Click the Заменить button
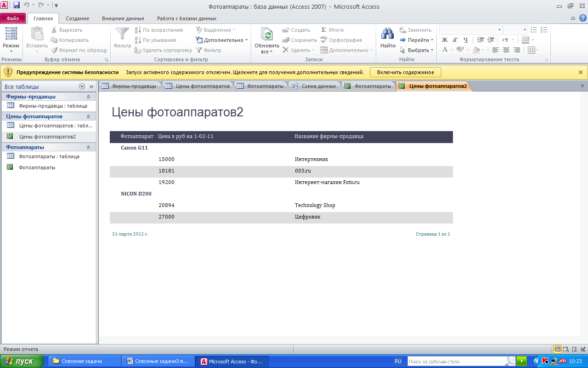This screenshot has height=368, width=588. point(415,30)
